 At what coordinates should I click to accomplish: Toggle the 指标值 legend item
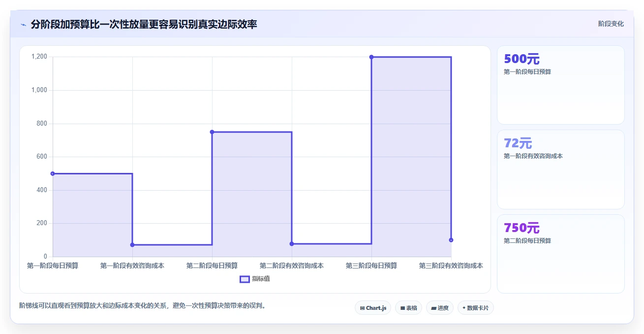pyautogui.click(x=255, y=279)
